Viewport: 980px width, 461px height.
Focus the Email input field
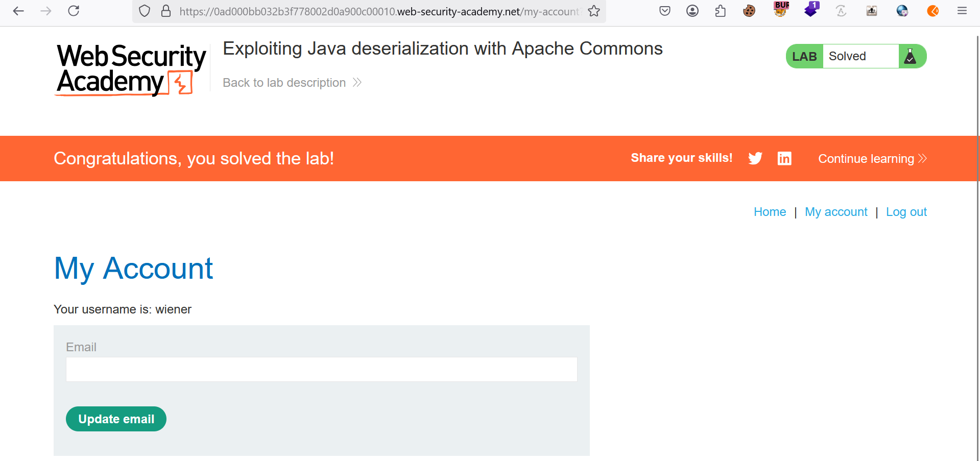click(x=322, y=369)
